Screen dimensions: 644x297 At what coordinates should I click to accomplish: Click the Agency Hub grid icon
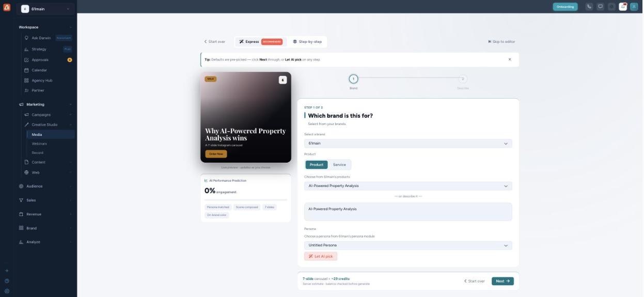27,81
